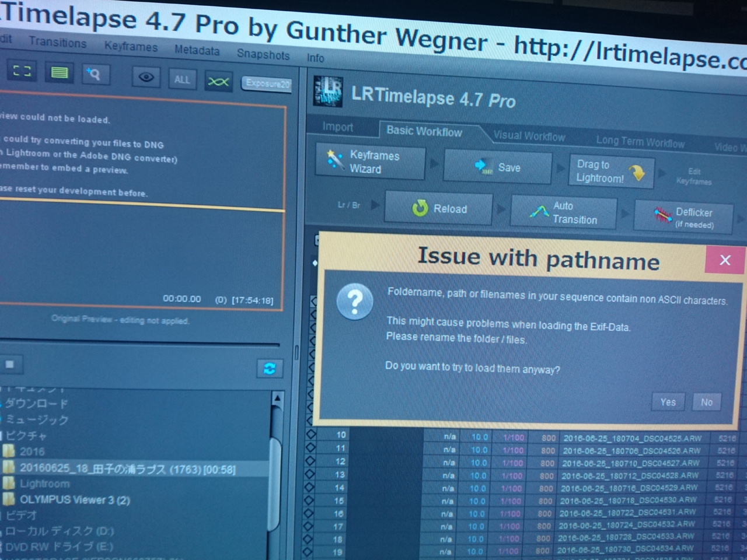747x560 pixels.
Task: Close the Issue with pathname dialog
Action: tap(725, 260)
